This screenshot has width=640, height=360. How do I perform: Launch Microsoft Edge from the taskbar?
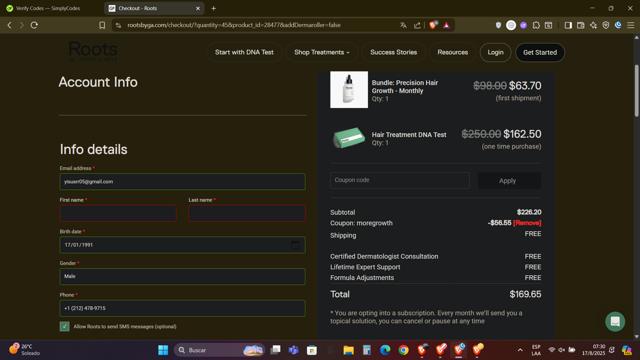coord(385,350)
